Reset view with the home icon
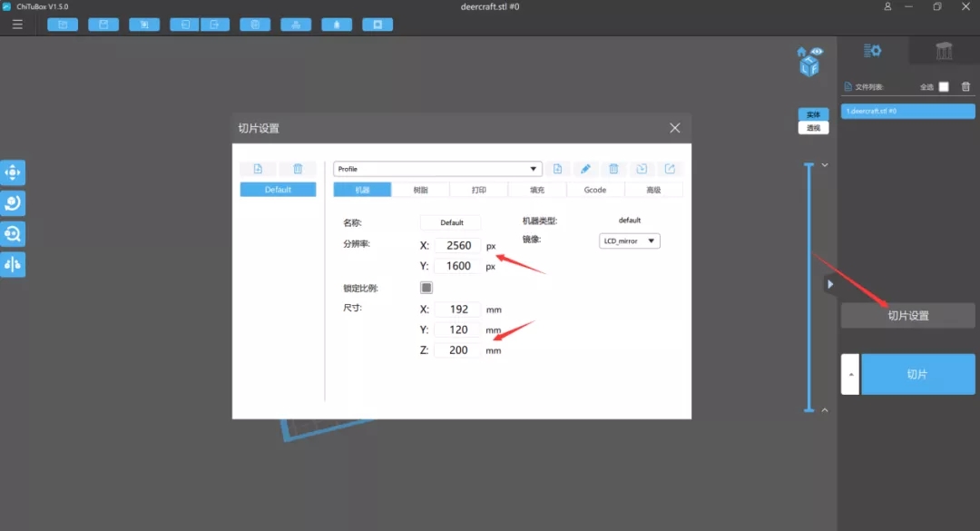Viewport: 980px width, 531px height. pyautogui.click(x=802, y=52)
